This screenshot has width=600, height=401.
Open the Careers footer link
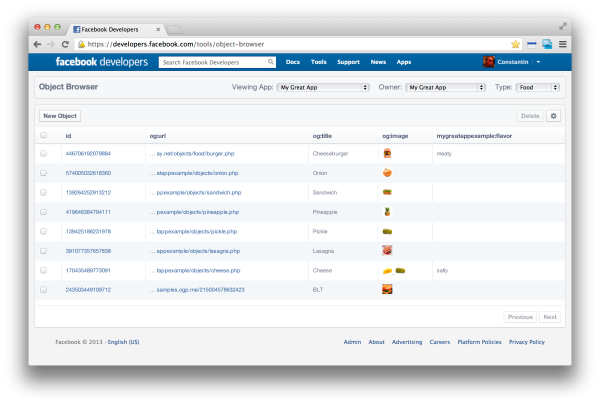(x=440, y=342)
